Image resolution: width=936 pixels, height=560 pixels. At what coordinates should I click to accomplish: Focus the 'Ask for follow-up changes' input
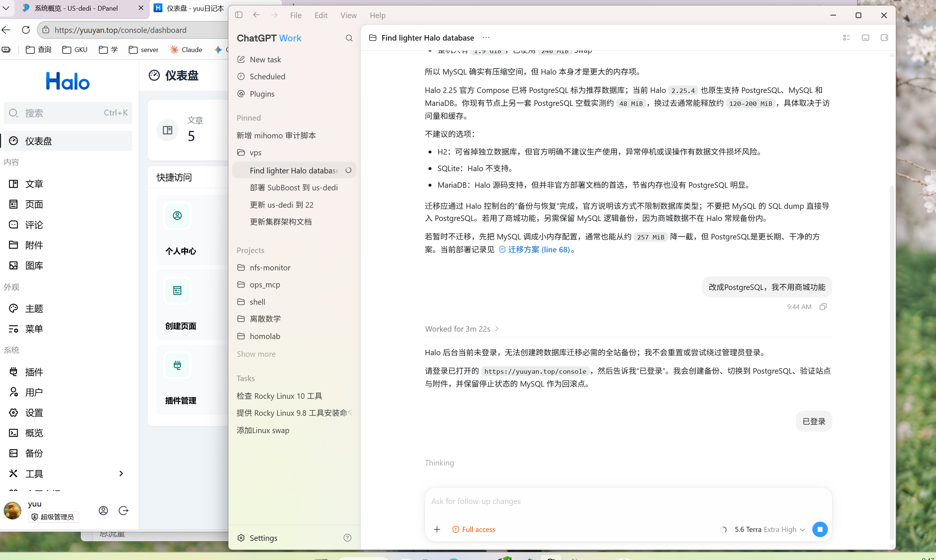tap(628, 501)
